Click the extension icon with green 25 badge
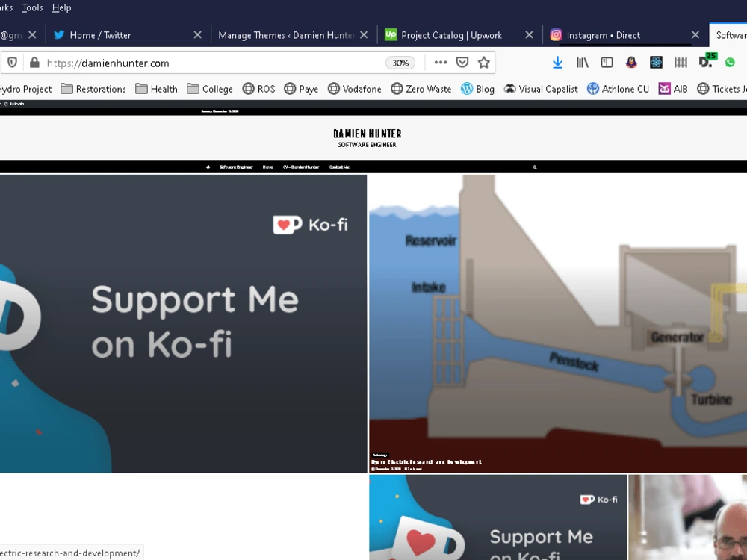Viewport: 747px width, 560px height. pos(706,61)
